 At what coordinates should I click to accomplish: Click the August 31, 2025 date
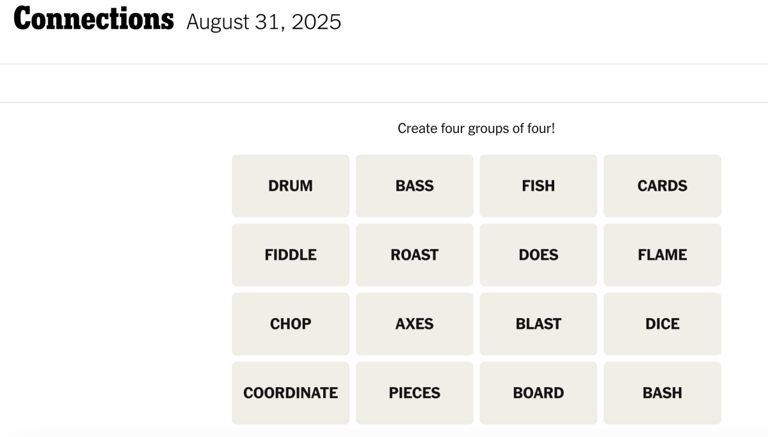263,22
